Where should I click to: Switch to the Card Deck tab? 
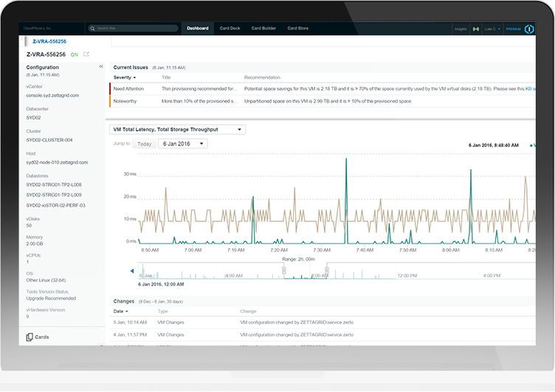click(x=230, y=29)
